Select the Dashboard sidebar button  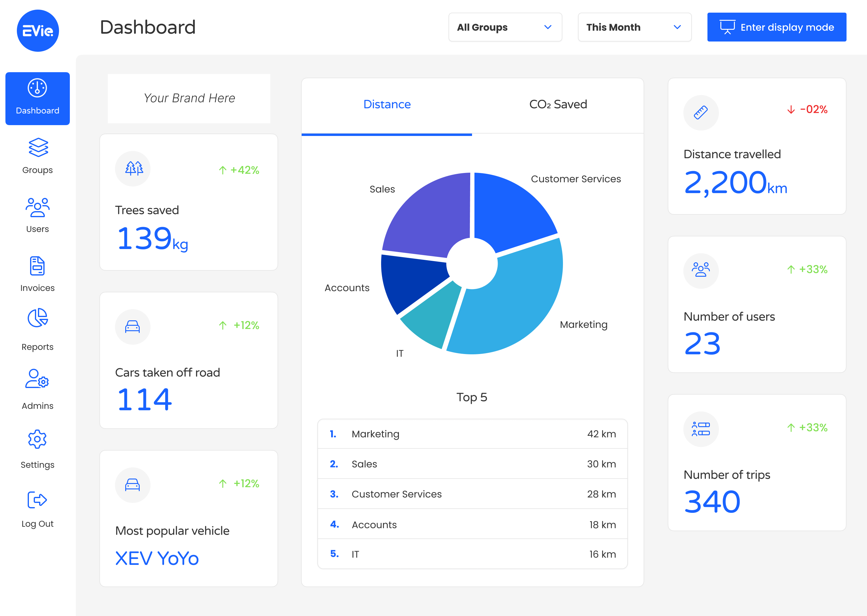pyautogui.click(x=38, y=99)
